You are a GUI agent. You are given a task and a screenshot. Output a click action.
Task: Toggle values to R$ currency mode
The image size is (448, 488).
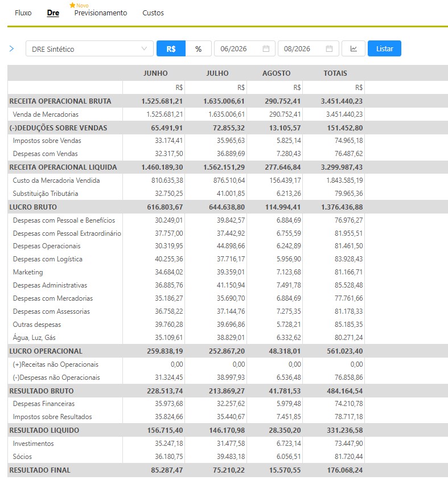point(171,48)
